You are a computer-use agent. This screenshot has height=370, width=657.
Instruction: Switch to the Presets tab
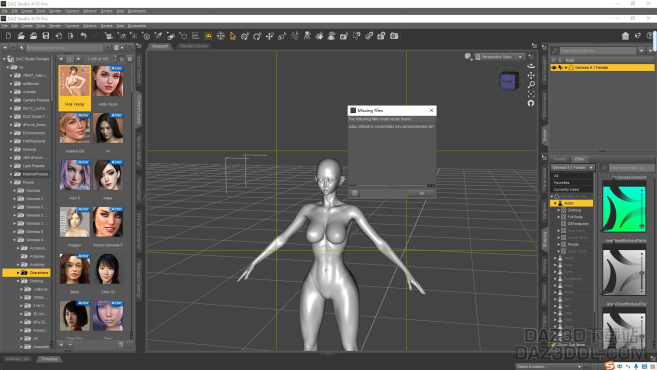point(560,159)
